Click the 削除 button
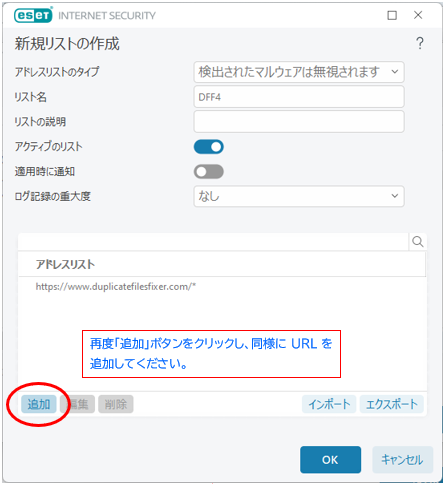 tap(116, 404)
